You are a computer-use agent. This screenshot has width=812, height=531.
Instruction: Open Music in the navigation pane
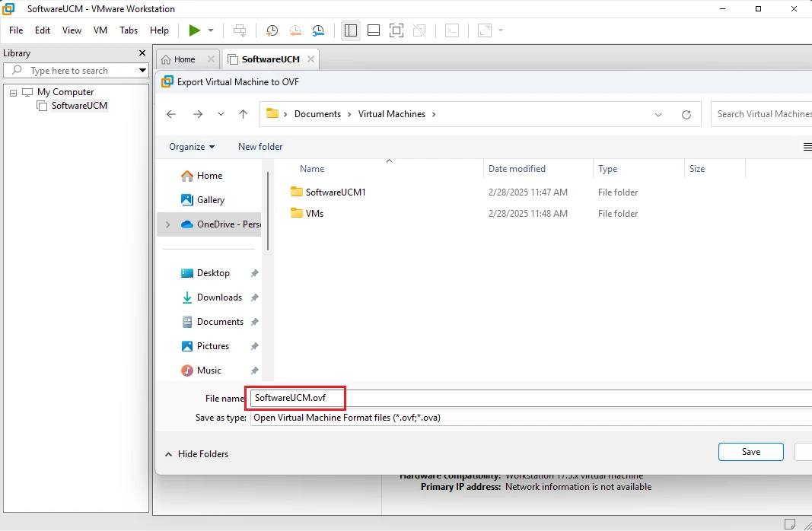click(x=209, y=370)
